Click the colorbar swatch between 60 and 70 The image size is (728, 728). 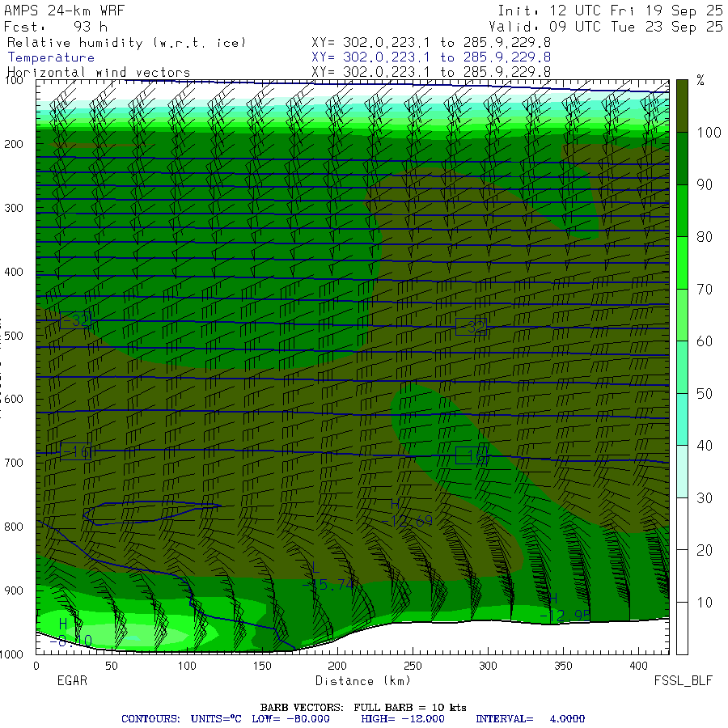682,315
